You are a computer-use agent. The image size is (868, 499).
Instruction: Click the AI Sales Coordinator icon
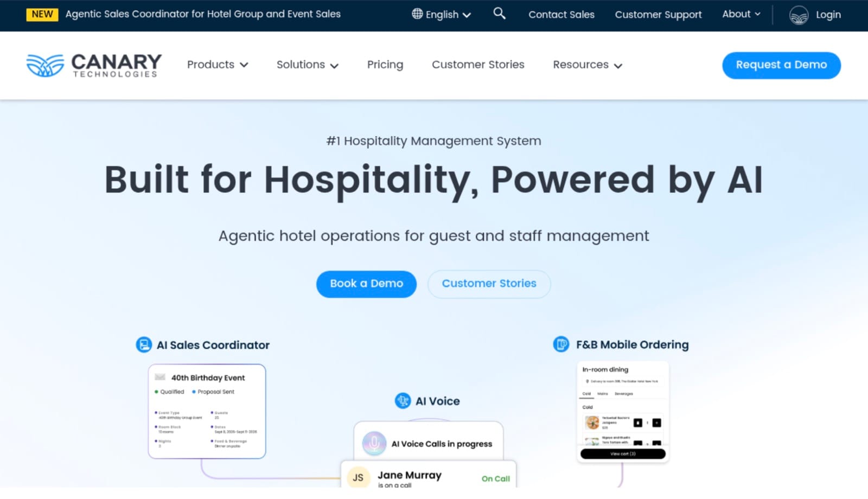pyautogui.click(x=144, y=344)
